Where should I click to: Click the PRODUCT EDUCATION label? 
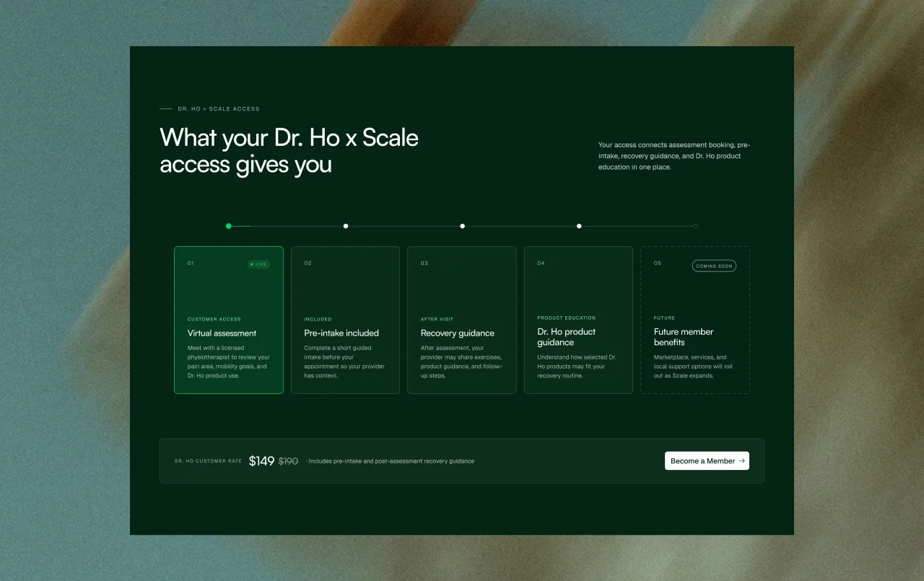click(567, 318)
